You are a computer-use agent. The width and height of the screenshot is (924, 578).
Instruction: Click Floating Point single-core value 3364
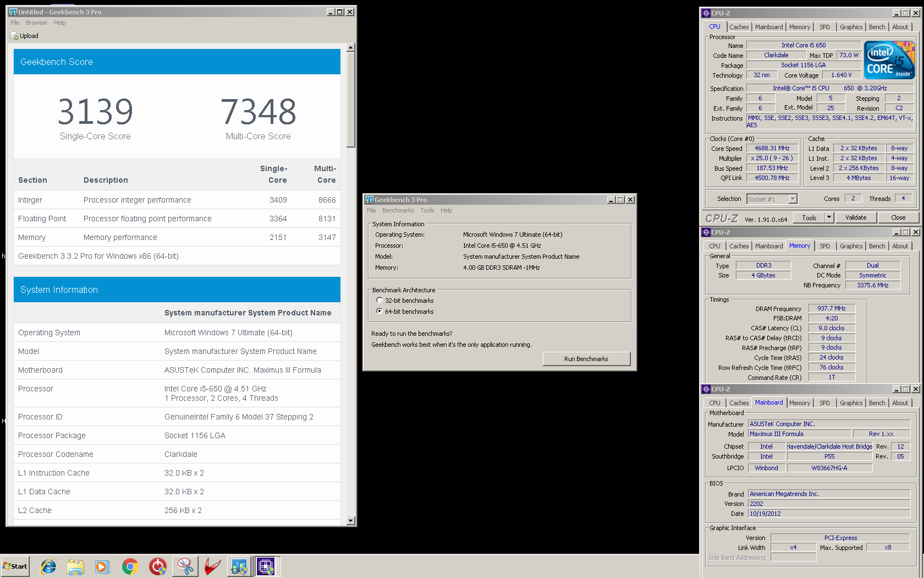click(278, 219)
